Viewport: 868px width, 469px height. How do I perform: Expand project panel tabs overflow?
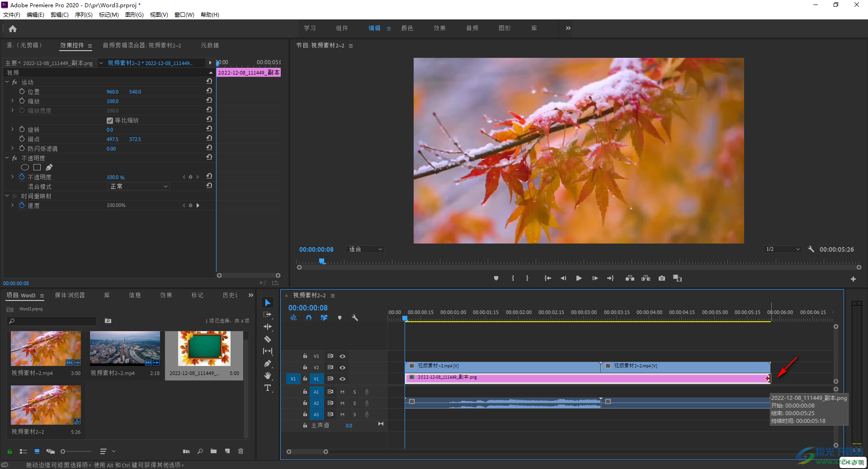pyautogui.click(x=251, y=295)
